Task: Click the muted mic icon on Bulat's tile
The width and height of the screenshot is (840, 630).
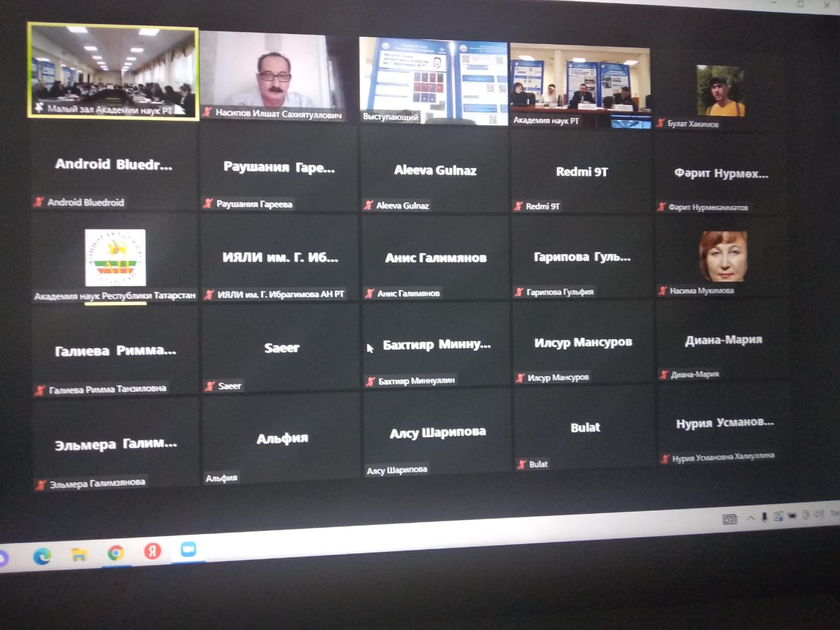Action: click(x=522, y=464)
